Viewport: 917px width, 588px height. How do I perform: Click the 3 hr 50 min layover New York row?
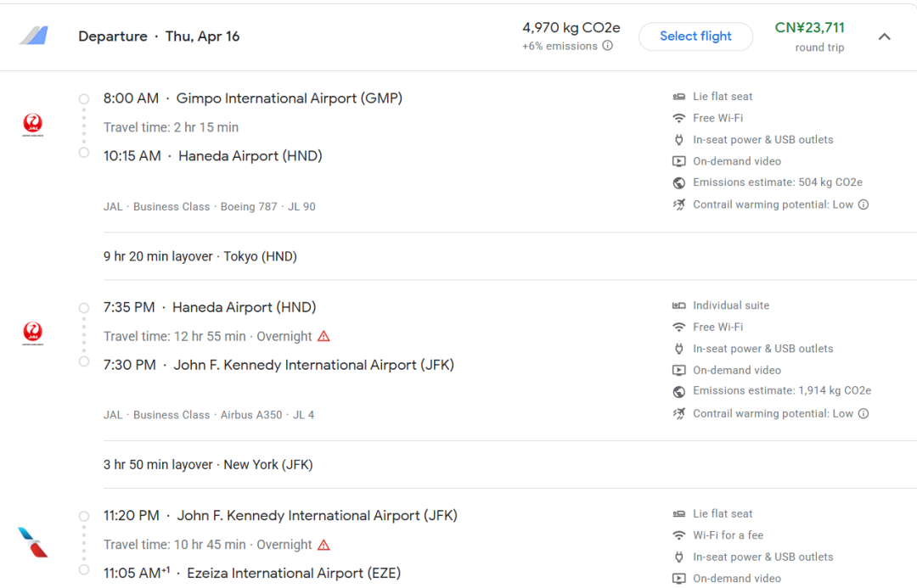coord(208,465)
